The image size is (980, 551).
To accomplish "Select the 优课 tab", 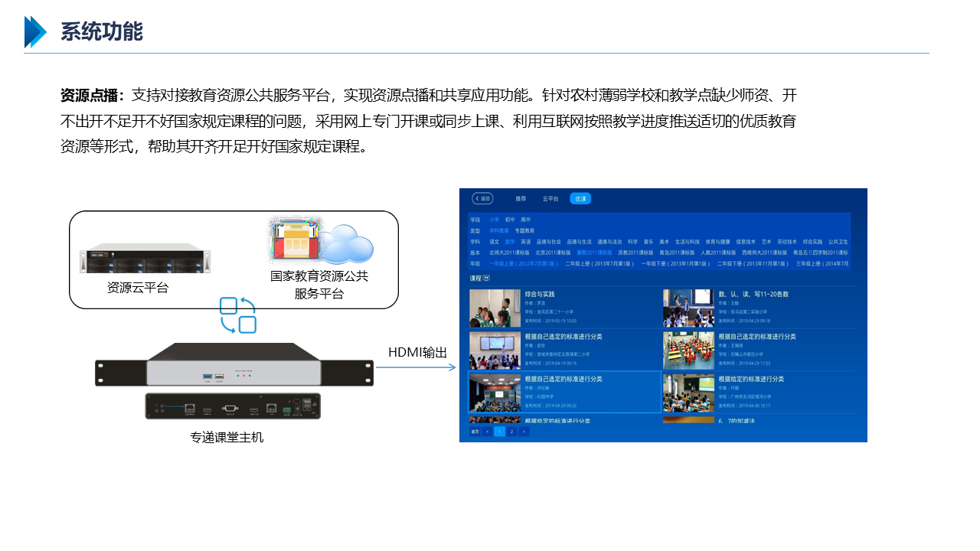I will (x=580, y=198).
